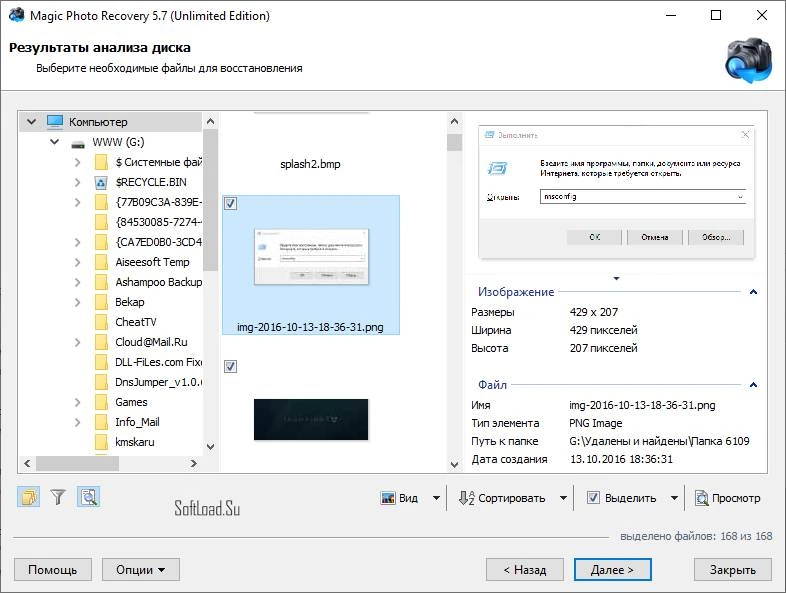The height and width of the screenshot is (593, 786).
Task: Click the Info_Mail folder icon
Action: coord(101,422)
